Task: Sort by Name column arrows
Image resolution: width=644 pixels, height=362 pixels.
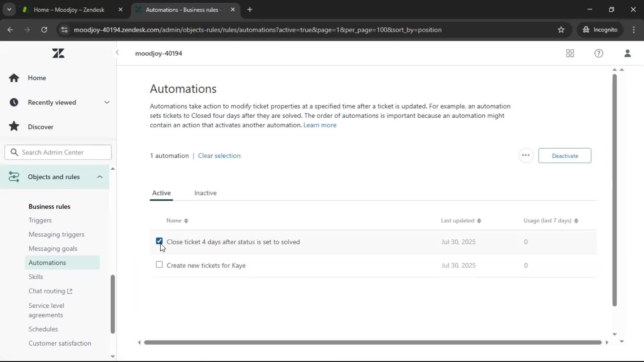Action: pyautogui.click(x=186, y=221)
